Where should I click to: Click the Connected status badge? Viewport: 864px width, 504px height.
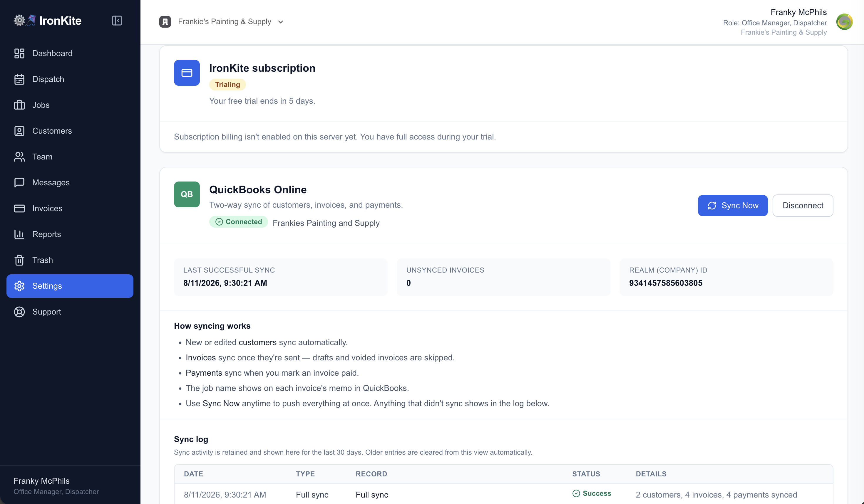point(238,222)
